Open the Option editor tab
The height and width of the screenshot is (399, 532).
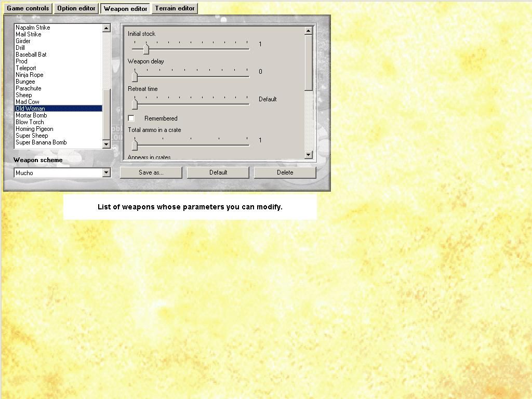click(x=76, y=8)
